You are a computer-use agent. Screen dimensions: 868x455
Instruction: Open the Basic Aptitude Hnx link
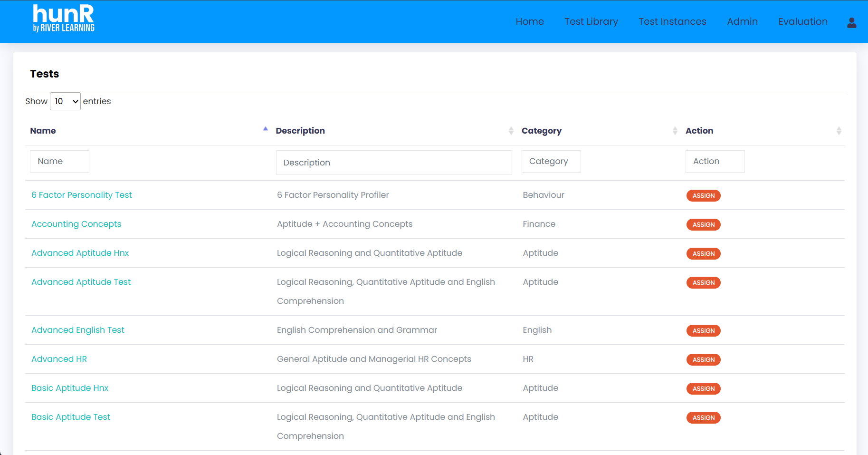tap(70, 388)
